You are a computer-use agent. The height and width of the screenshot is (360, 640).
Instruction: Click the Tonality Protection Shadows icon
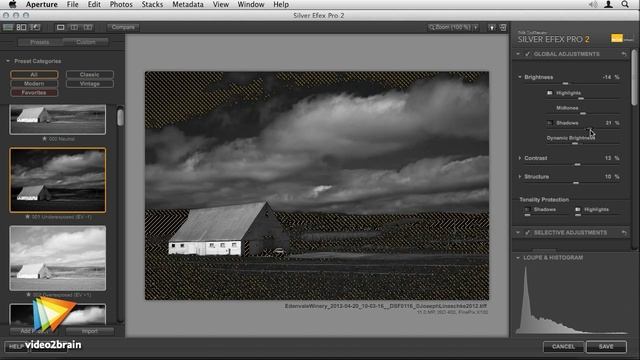click(527, 210)
